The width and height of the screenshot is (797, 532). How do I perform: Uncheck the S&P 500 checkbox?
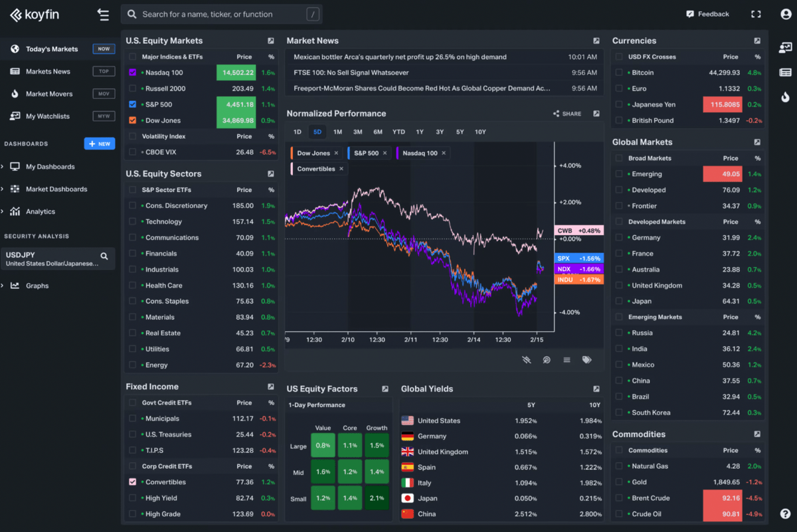click(x=133, y=104)
